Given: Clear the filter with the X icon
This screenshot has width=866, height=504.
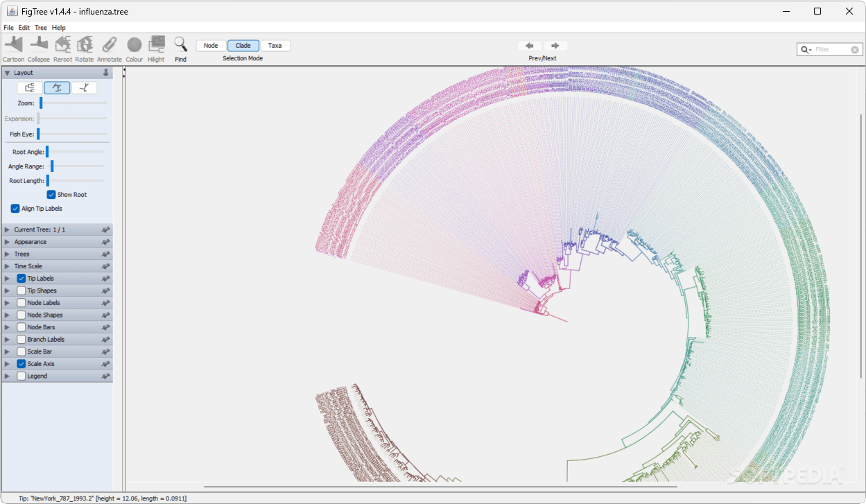Looking at the screenshot, I should click(x=855, y=49).
